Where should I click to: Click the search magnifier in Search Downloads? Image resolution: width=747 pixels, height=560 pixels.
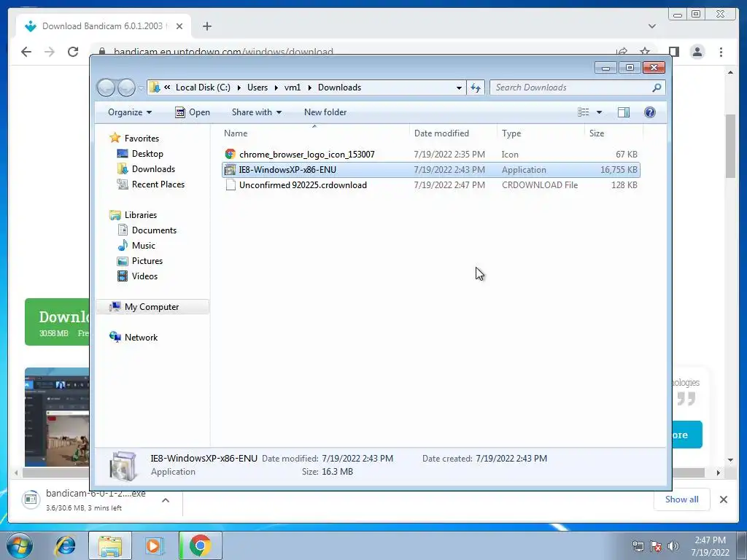(x=657, y=87)
